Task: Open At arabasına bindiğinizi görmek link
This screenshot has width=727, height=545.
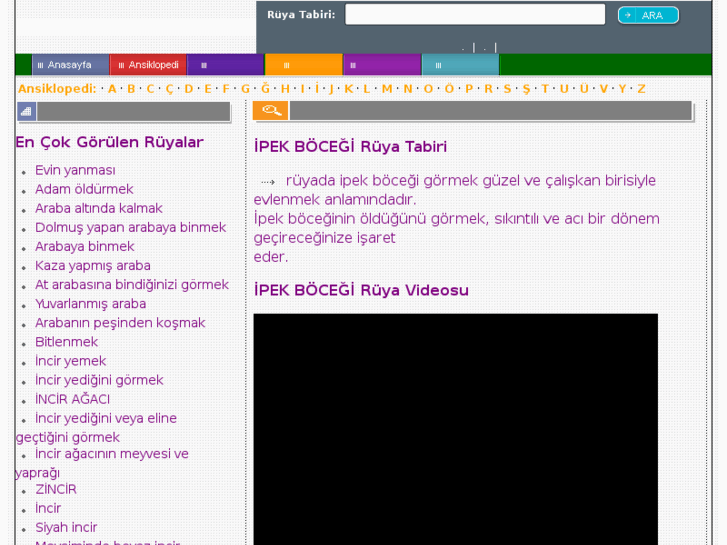Action: pyautogui.click(x=132, y=284)
